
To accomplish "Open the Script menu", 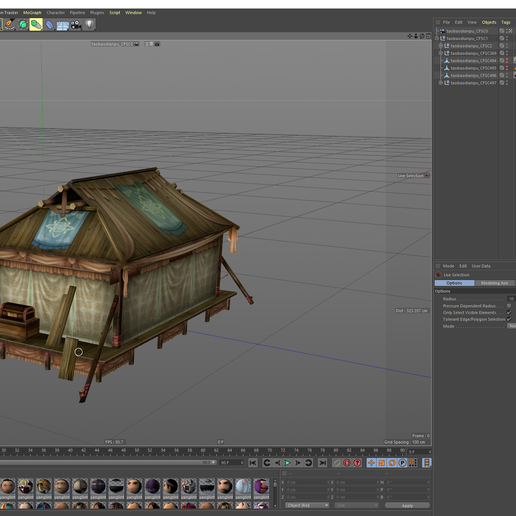I will coord(115,13).
